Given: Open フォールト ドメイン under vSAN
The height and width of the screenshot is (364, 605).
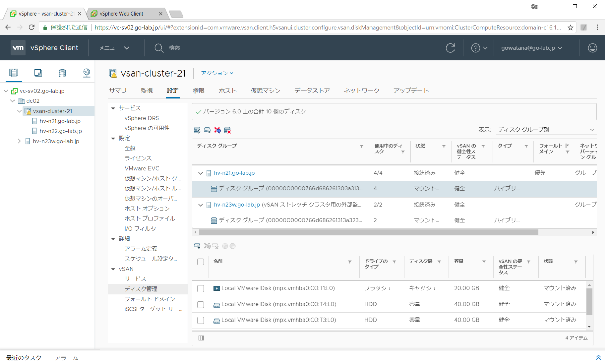Looking at the screenshot, I should (150, 299).
